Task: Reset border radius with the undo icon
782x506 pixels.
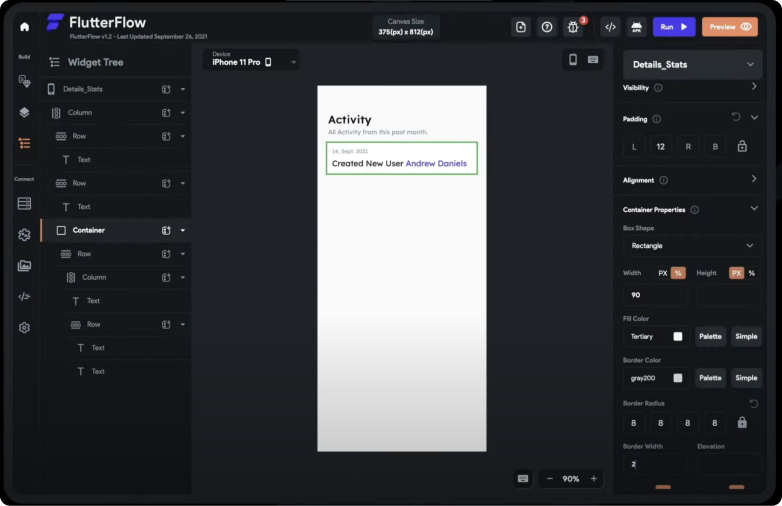Action: 754,403
